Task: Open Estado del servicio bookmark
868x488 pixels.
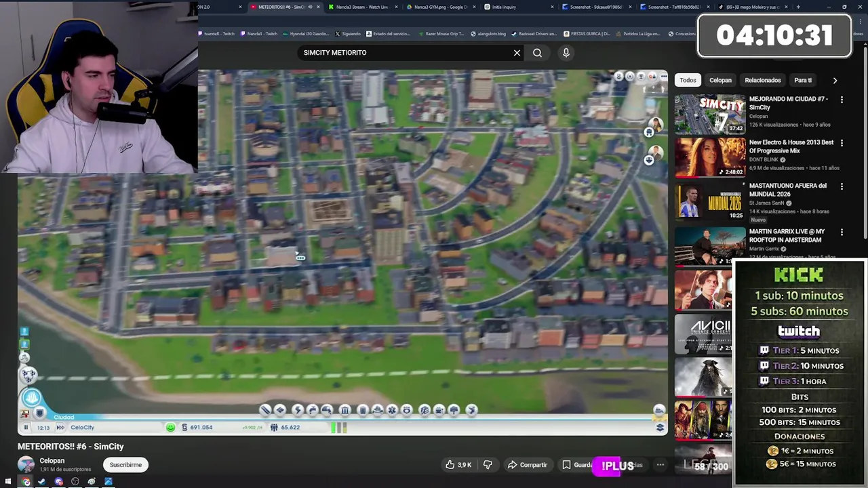Action: (x=388, y=33)
